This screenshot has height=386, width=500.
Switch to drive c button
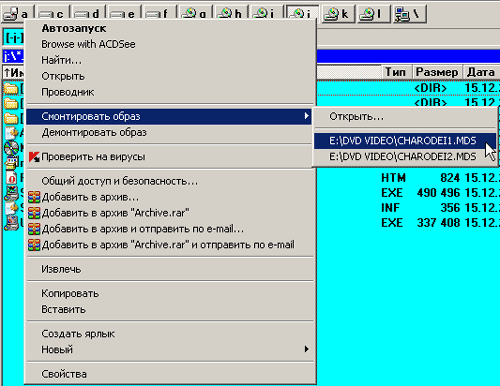(52, 14)
